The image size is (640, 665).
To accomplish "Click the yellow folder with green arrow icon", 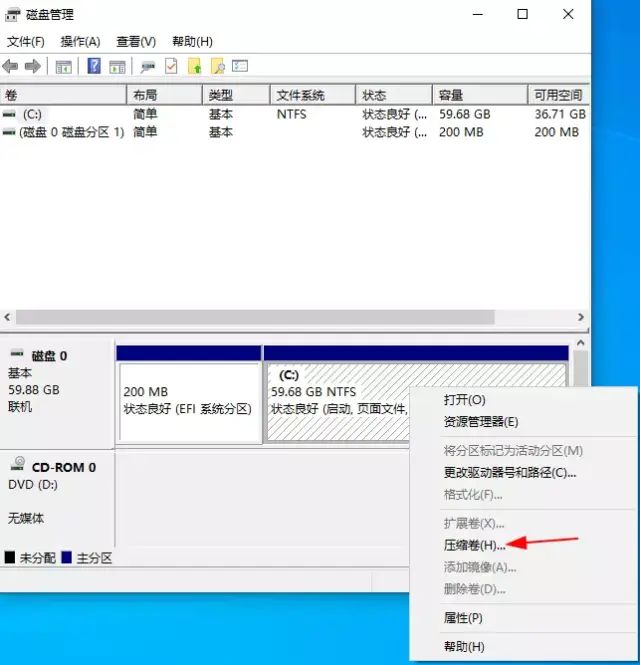I will click(195, 66).
